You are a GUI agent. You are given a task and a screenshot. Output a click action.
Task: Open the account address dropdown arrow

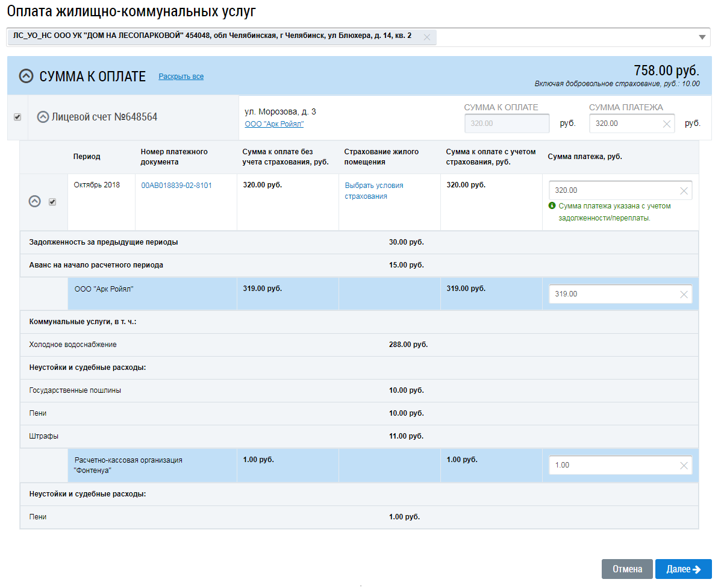(x=702, y=37)
